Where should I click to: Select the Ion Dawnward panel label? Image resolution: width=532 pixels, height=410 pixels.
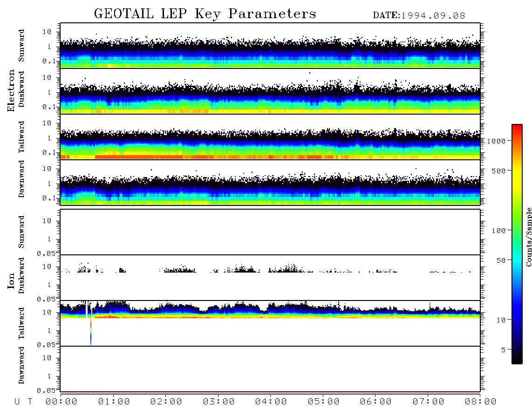pyautogui.click(x=21, y=365)
